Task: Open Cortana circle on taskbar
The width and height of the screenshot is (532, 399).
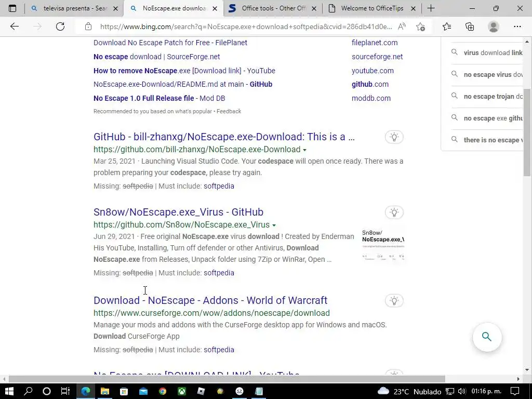Action: coord(46,391)
